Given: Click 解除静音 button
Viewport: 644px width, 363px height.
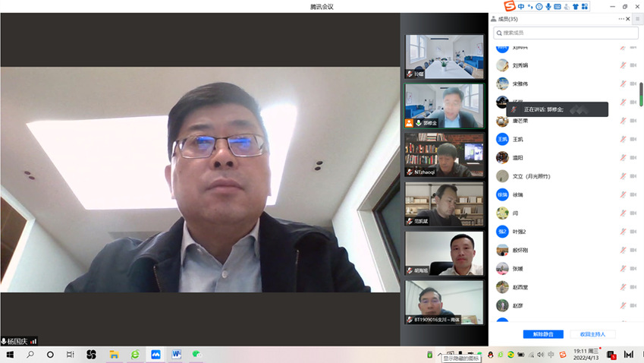Looking at the screenshot, I should 543,334.
